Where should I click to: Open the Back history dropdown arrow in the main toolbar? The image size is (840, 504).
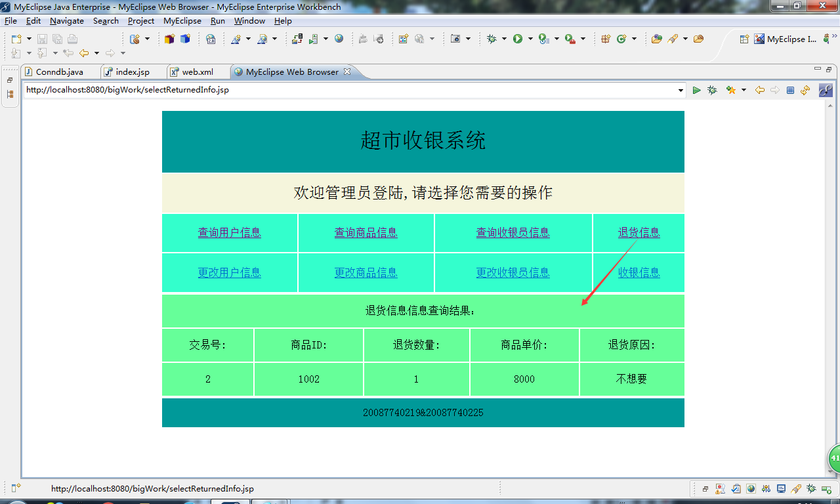(96, 53)
